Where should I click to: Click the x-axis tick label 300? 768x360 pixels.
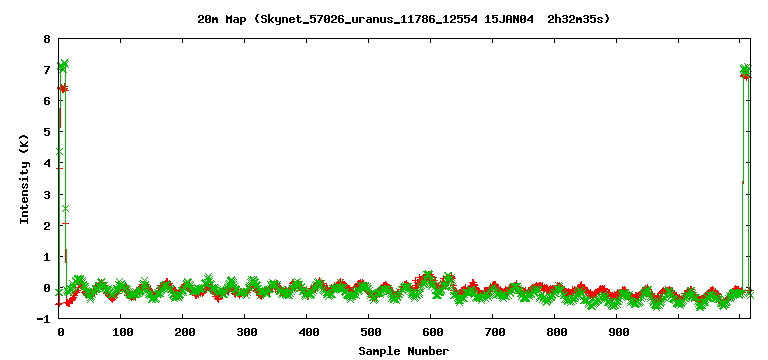click(x=247, y=332)
